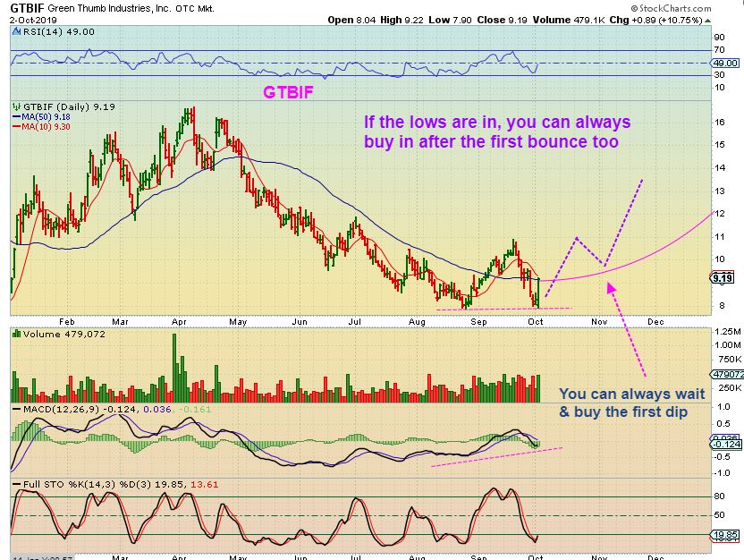The width and height of the screenshot is (744, 560).
Task: Click the GTBIF ticker symbol in header
Action: click(x=27, y=8)
